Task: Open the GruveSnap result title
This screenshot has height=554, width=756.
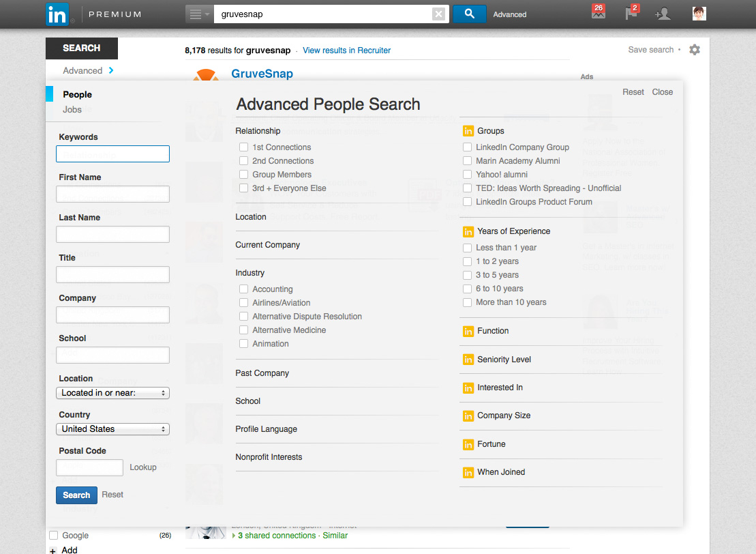Action: (262, 74)
